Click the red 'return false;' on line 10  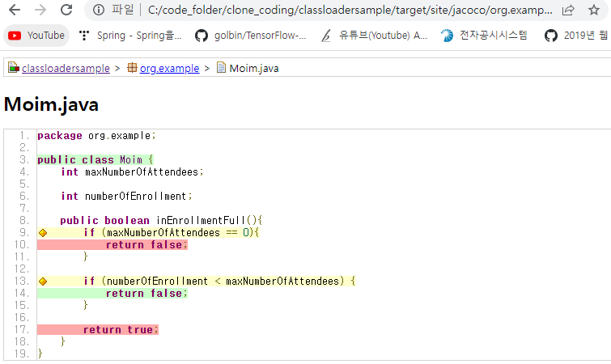146,245
